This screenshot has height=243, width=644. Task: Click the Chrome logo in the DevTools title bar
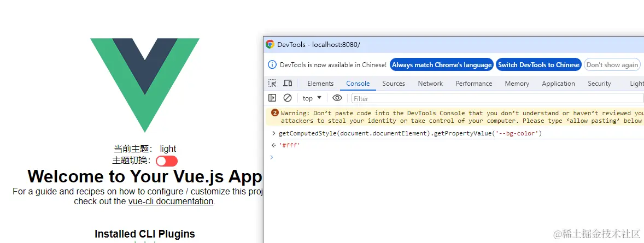point(270,44)
